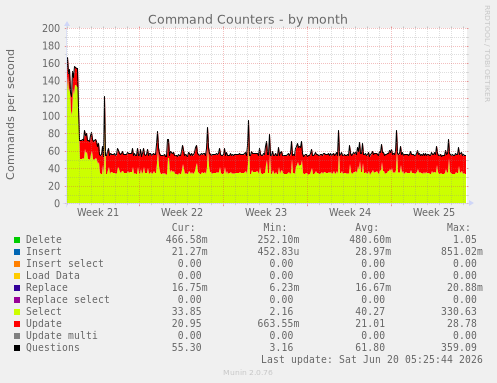Viewport: 497px width, 383px height.
Task: Click the purple Replace select legend swatch
Action: (17, 300)
